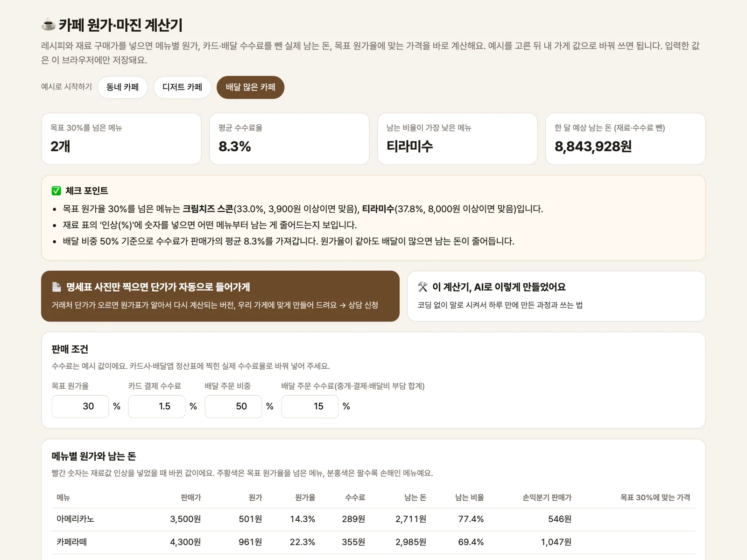Select the 디저트 카페 example preset

click(182, 87)
